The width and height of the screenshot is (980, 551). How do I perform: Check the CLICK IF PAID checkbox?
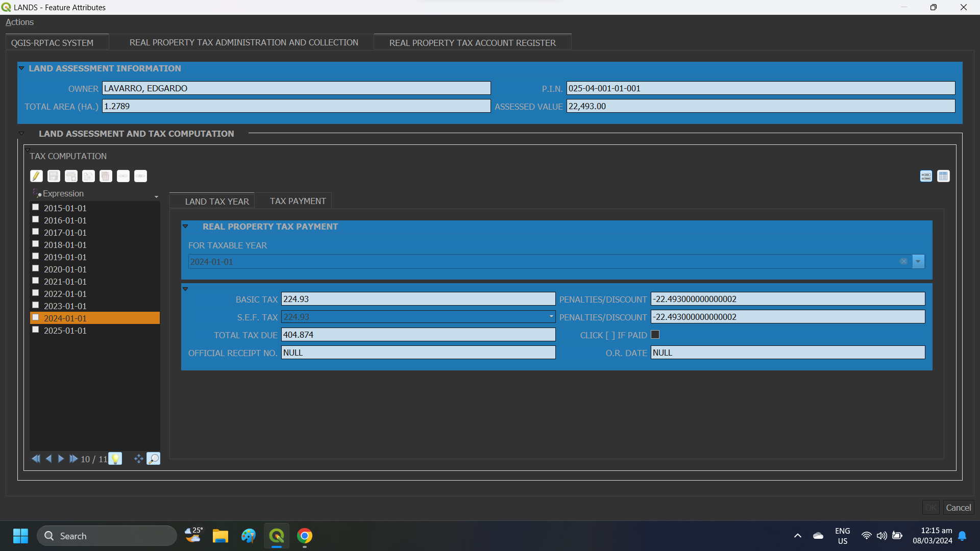655,334
